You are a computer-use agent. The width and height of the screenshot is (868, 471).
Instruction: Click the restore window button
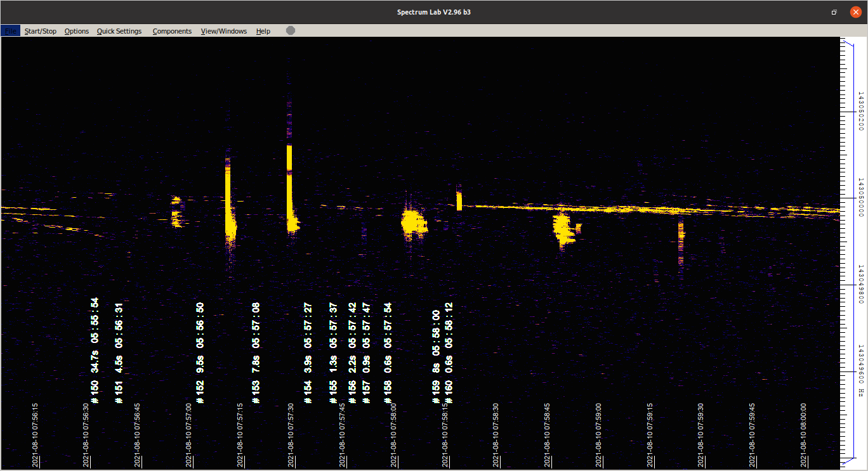(834, 12)
